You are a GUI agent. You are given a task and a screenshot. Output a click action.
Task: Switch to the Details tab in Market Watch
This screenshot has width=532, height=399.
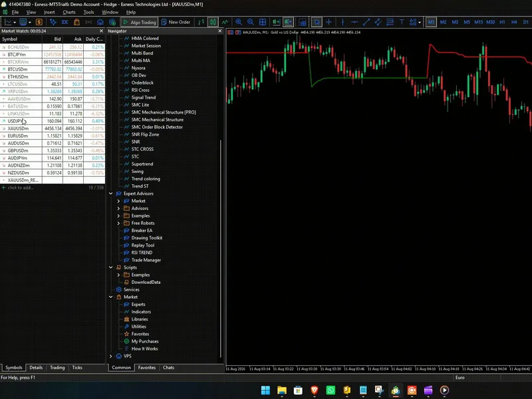[36, 368]
